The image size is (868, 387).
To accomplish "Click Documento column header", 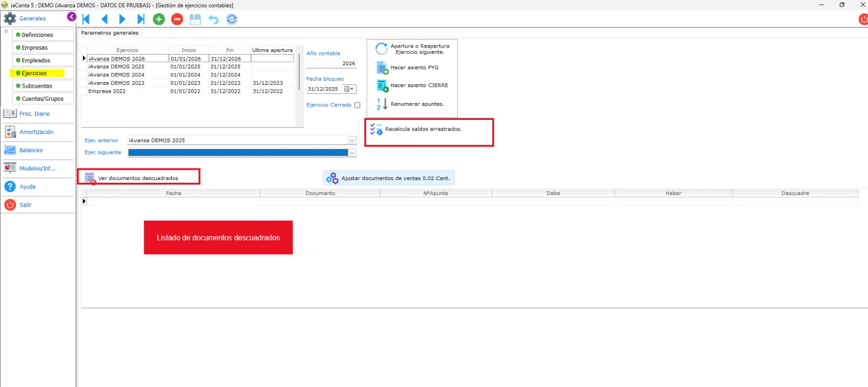I will (320, 193).
